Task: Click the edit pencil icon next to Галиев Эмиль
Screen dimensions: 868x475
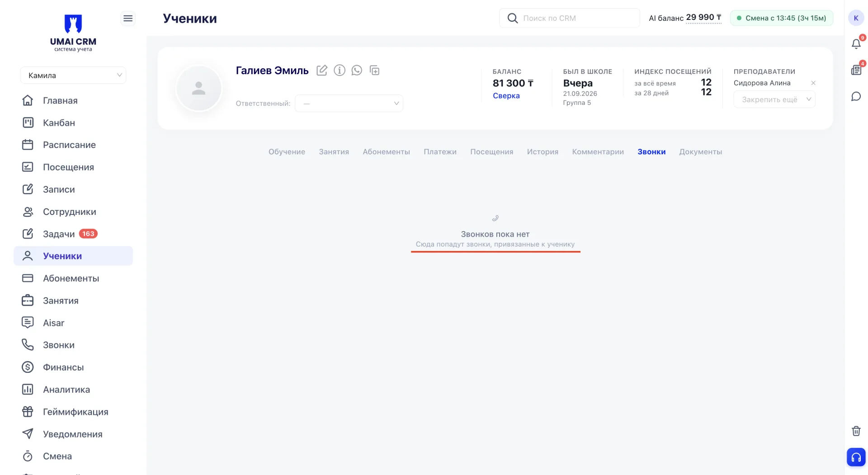Action: [322, 71]
